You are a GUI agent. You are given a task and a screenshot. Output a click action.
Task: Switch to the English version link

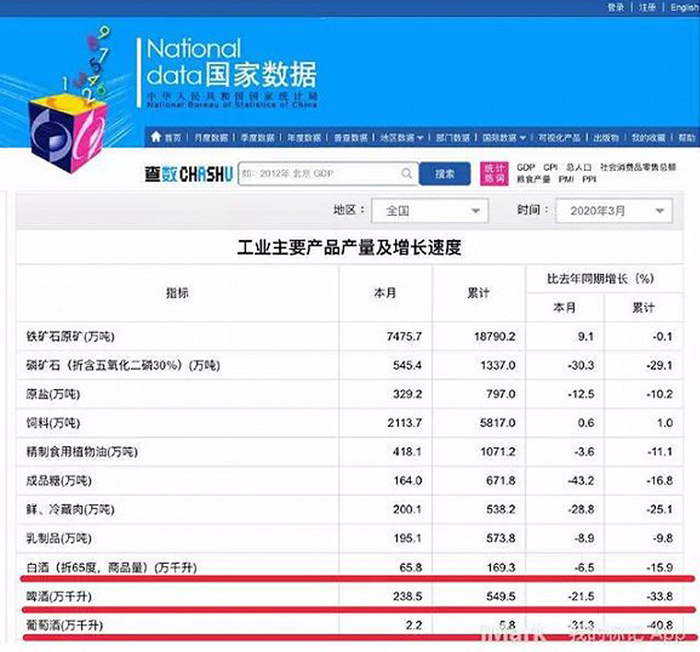pos(684,7)
